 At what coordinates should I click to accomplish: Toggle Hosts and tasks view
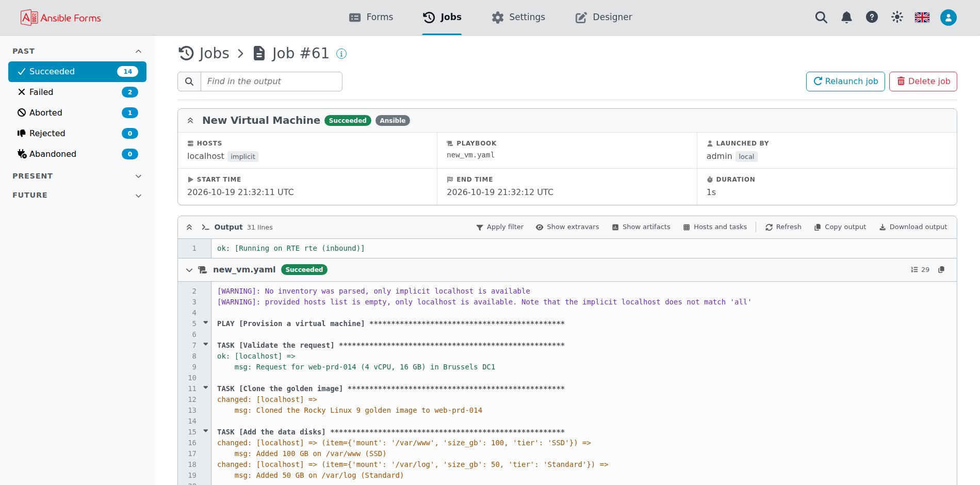pyautogui.click(x=715, y=227)
